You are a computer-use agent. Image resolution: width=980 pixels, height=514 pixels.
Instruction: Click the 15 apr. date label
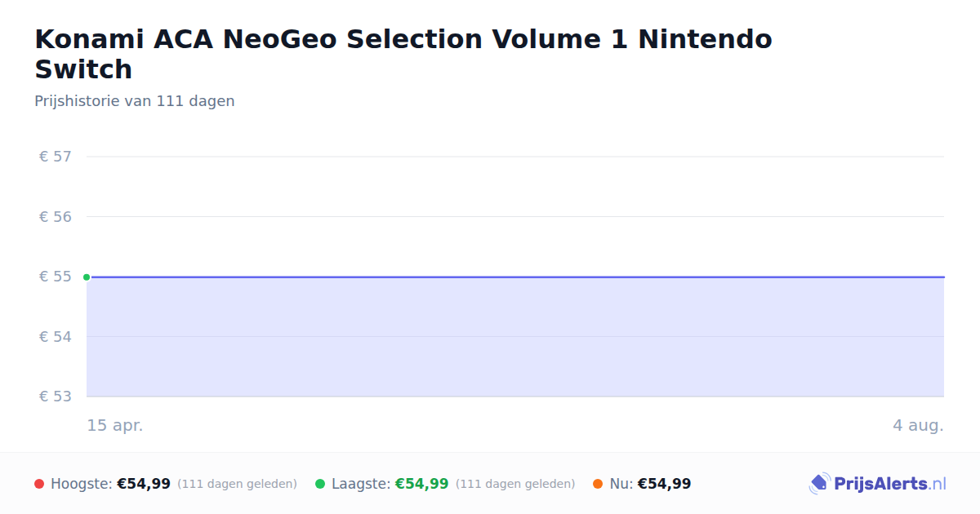coord(115,426)
